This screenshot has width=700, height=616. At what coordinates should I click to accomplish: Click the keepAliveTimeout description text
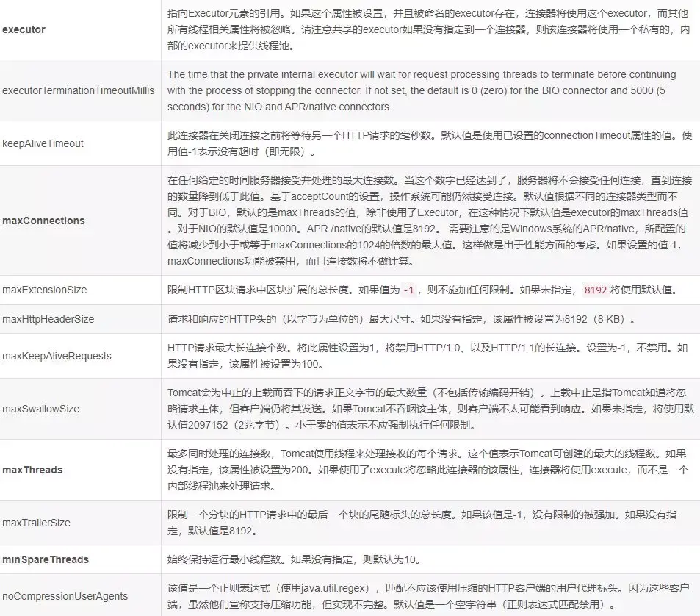click(x=430, y=143)
